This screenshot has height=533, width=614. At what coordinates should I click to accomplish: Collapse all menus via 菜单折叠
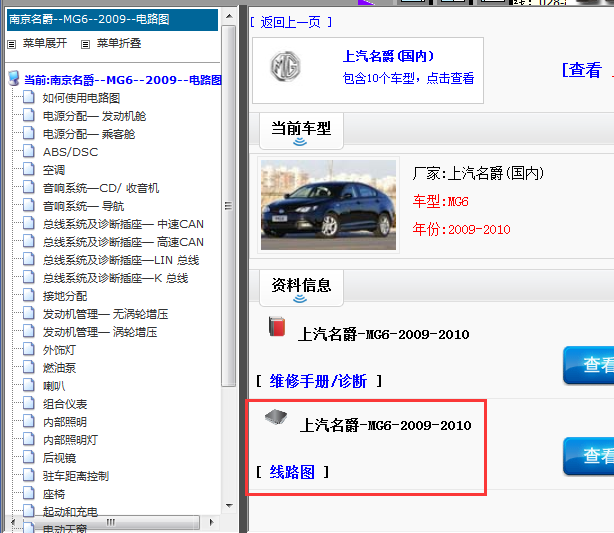[x=119, y=43]
